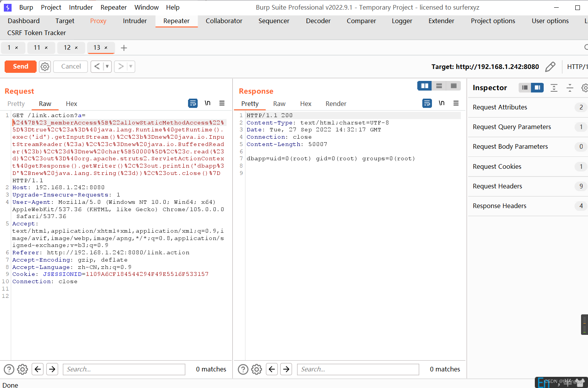Open the CSRF Token Tracker tab
The image size is (588, 388).
pyautogui.click(x=37, y=33)
